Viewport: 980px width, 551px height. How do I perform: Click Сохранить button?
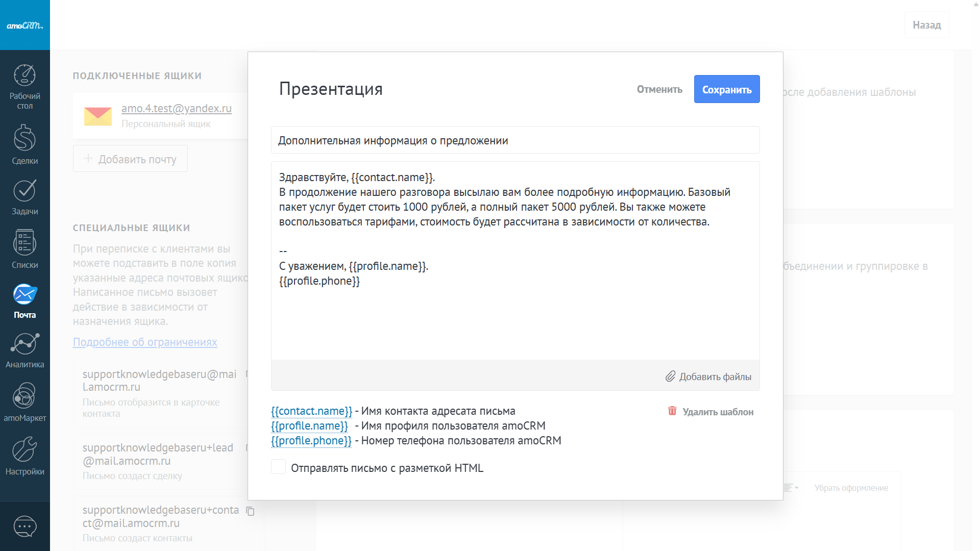click(x=726, y=89)
